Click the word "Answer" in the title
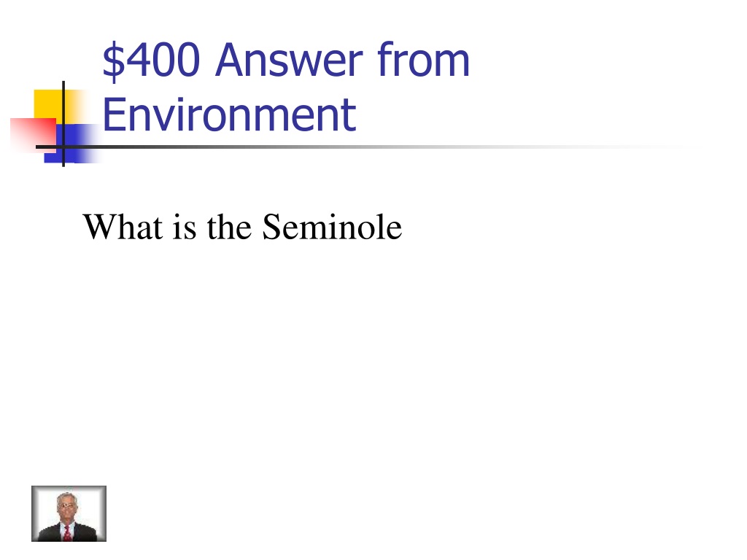This screenshot has height=560, width=747. (289, 60)
